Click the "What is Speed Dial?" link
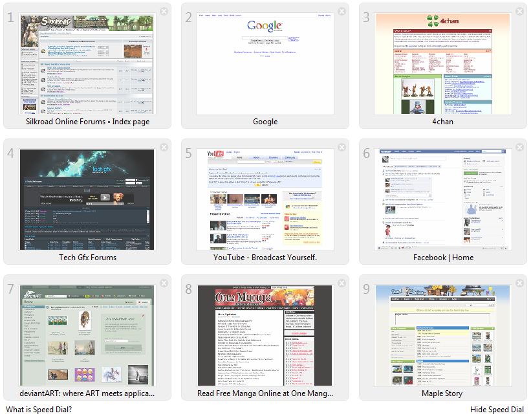The width and height of the screenshot is (531, 420). [39, 410]
